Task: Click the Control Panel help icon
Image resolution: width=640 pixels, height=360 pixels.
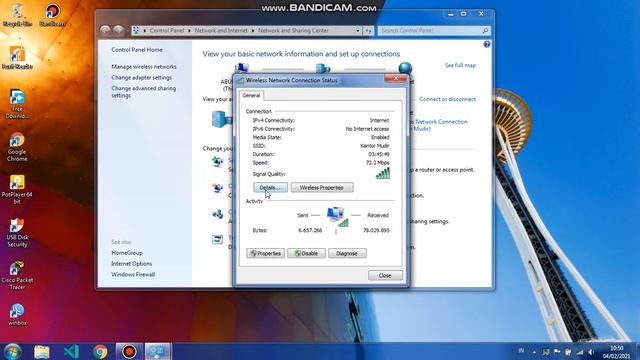Action: (487, 44)
